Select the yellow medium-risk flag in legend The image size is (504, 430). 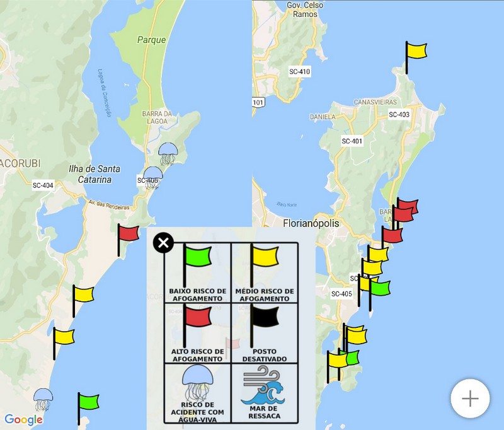click(263, 259)
